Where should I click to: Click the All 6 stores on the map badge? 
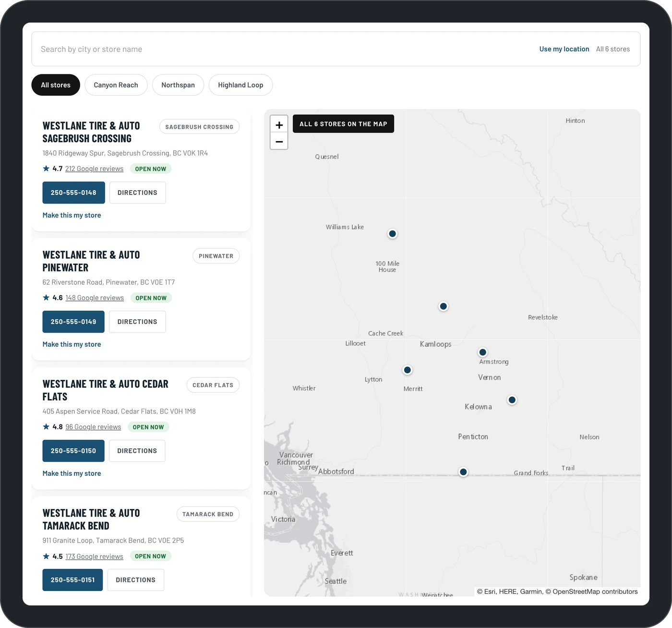click(343, 124)
